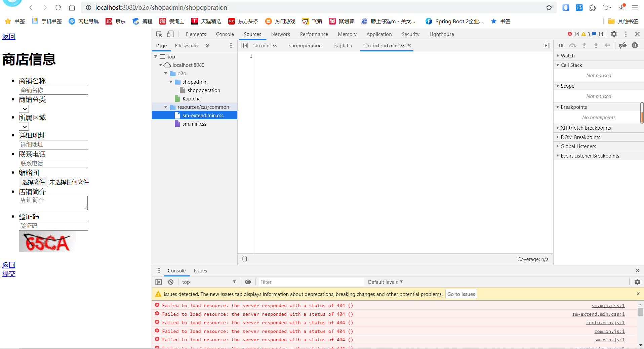The width and height of the screenshot is (644, 349).
Task: Click the console Filter input
Action: pos(311,282)
